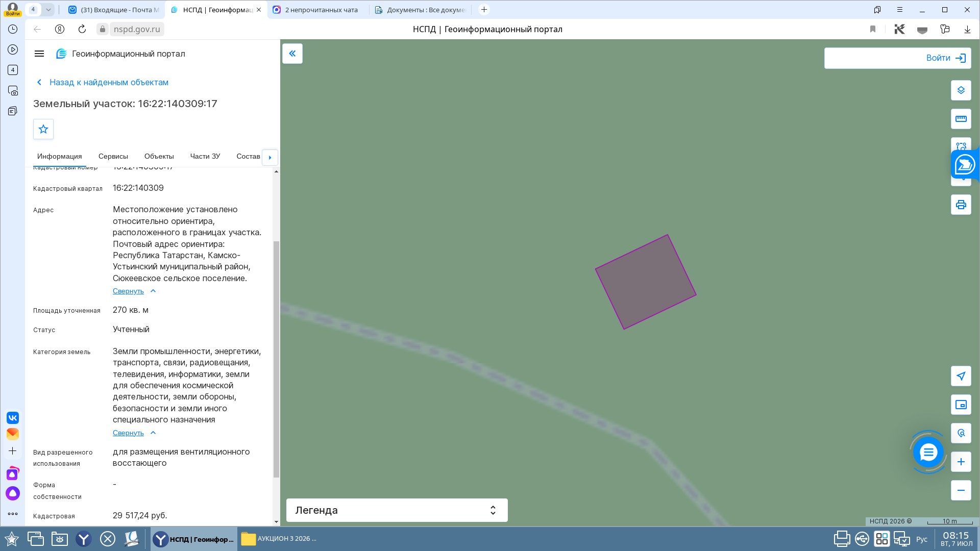Open the portal hamburger menu
Image resolution: width=980 pixels, height=551 pixels.
(x=39, y=54)
